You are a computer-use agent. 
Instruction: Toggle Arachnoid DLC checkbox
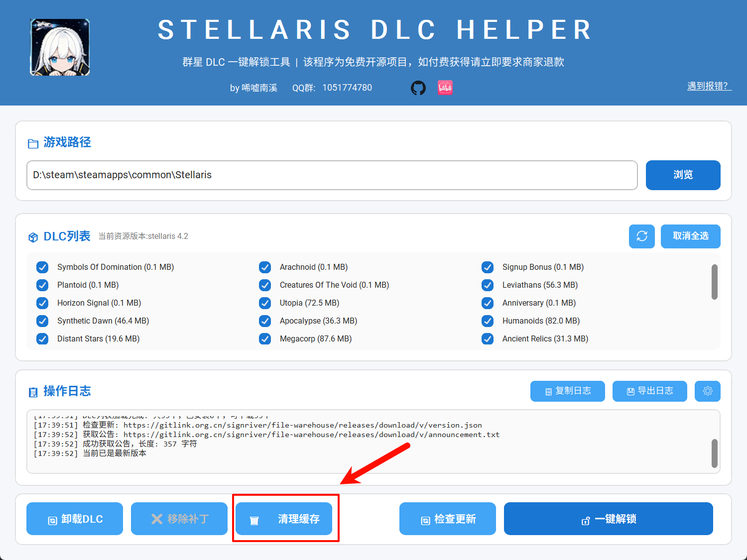265,267
